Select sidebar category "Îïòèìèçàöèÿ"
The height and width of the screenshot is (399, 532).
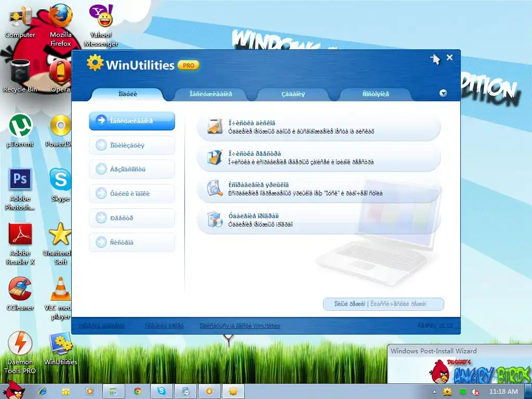pos(132,145)
